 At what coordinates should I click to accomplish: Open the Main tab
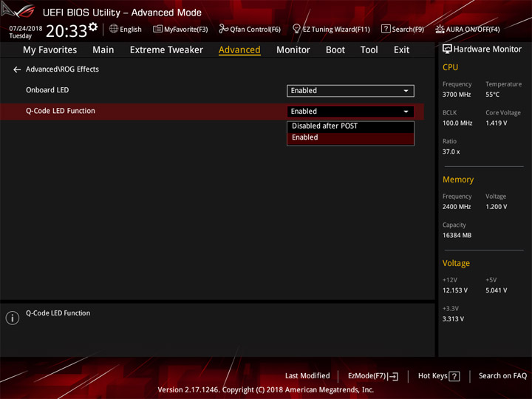[103, 50]
